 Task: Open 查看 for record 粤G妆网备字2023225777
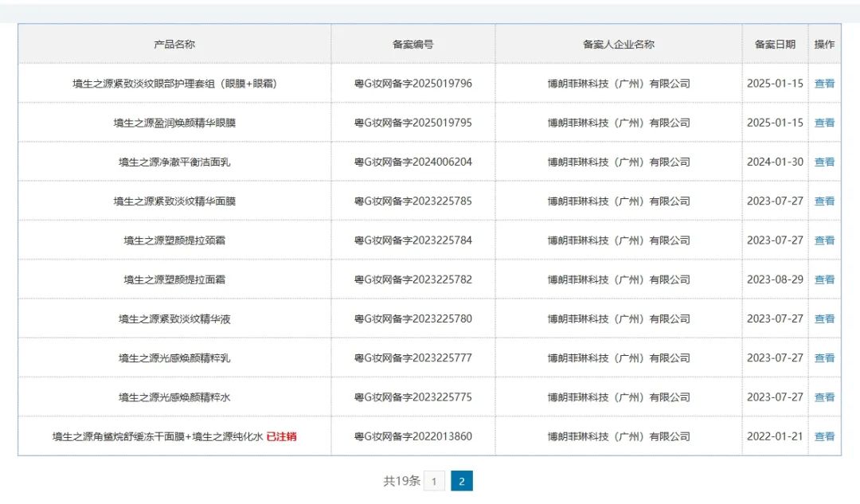[x=824, y=358]
